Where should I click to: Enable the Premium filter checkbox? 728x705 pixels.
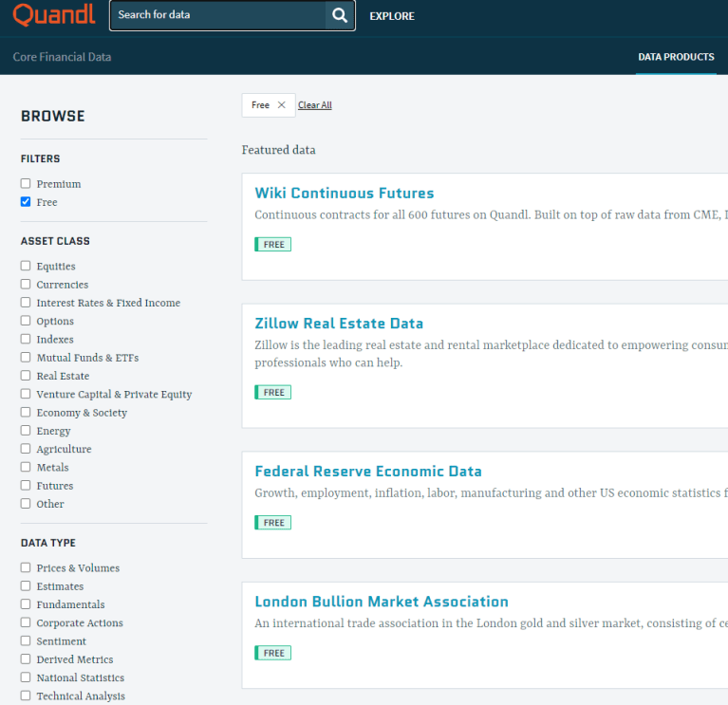(26, 184)
